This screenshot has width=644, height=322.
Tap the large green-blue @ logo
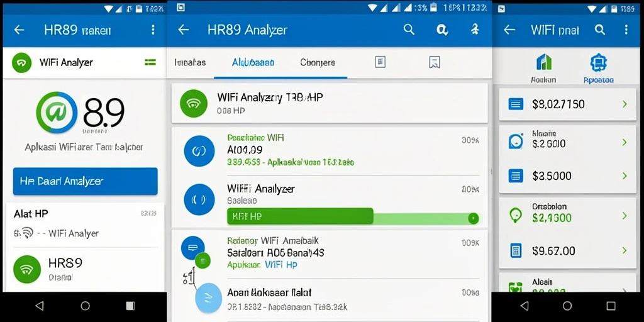(x=57, y=112)
